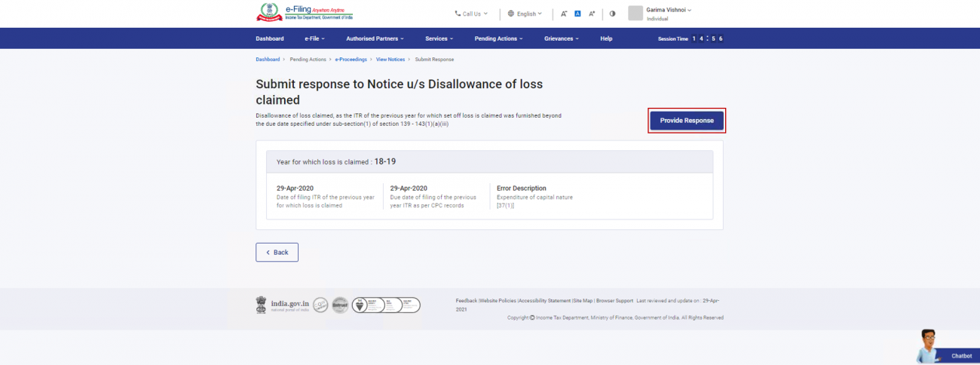Toggle high contrast mode
This screenshot has height=365, width=980.
coord(612,14)
